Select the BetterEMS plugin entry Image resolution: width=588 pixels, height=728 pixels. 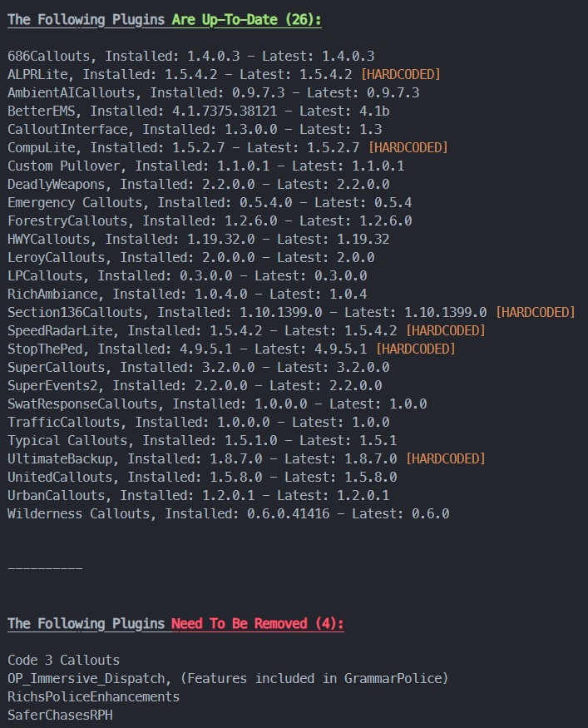(216, 111)
